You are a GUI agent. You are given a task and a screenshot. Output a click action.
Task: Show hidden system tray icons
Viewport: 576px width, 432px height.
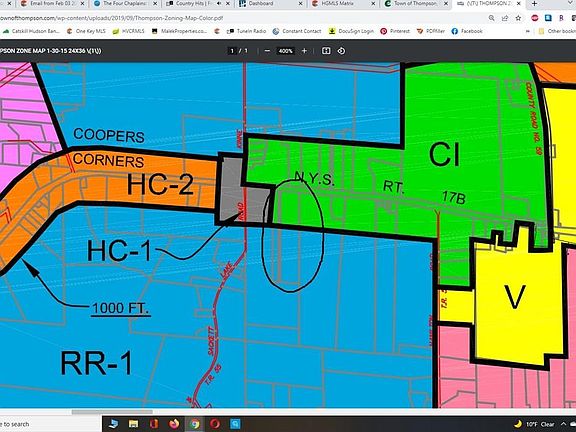pos(564,424)
